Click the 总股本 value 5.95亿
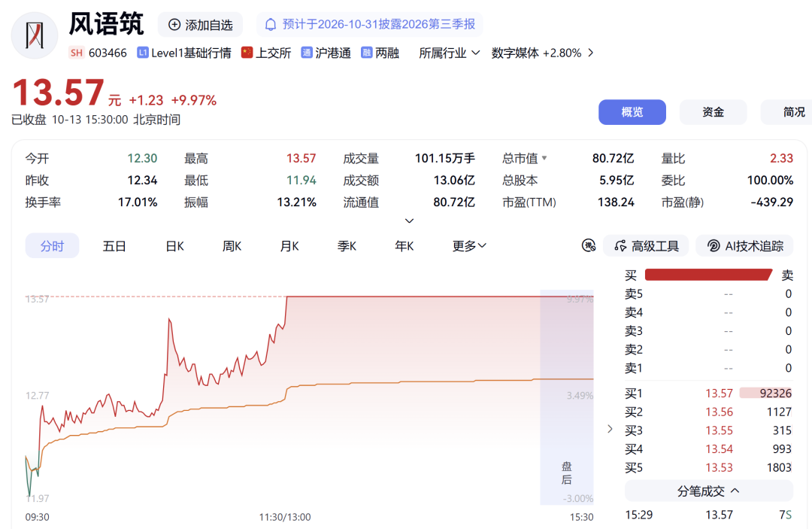Screen dimensions: 812x529 pos(617,180)
